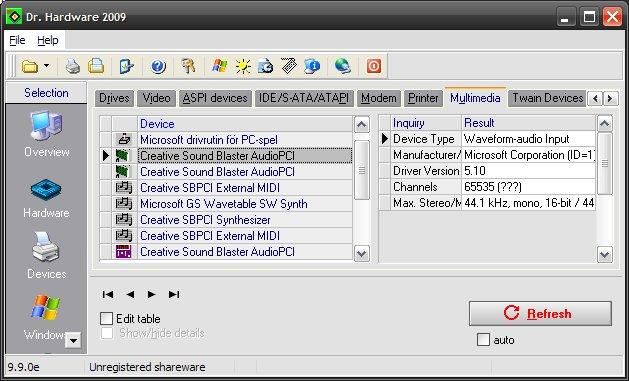Switch to the Modem tab
Screen dimensions: 629x381
click(379, 98)
